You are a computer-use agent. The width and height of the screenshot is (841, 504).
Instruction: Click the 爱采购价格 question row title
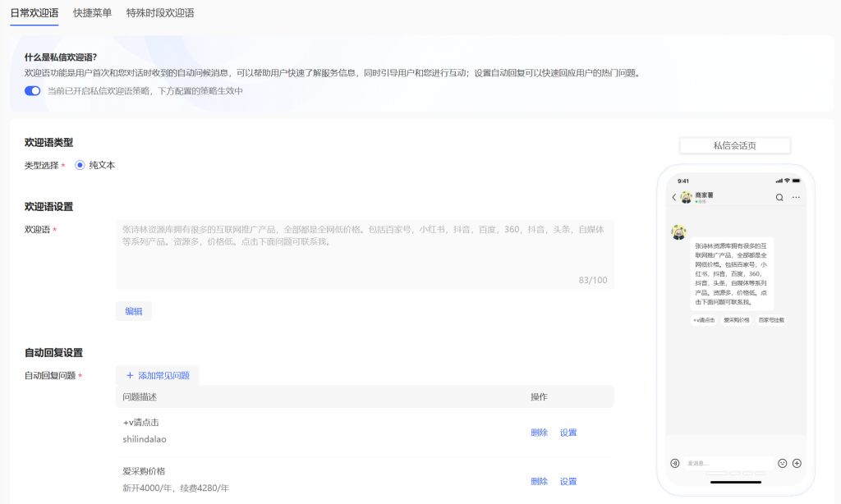click(x=144, y=471)
